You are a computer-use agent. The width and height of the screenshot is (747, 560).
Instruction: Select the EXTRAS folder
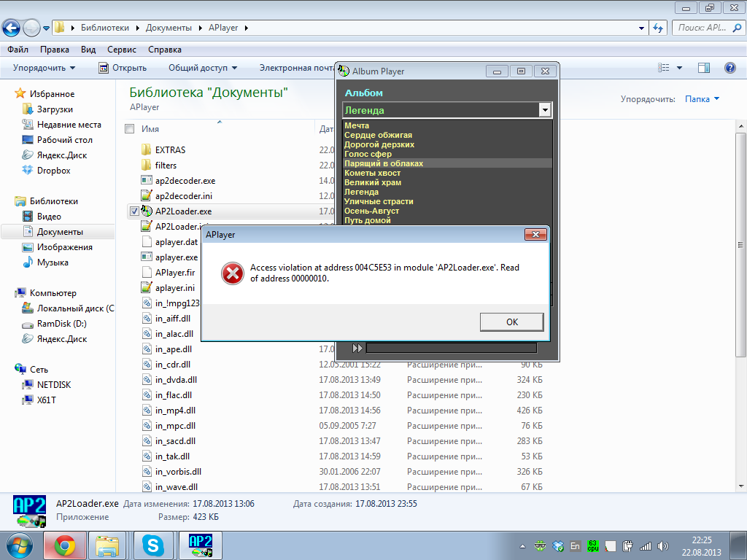coord(170,149)
